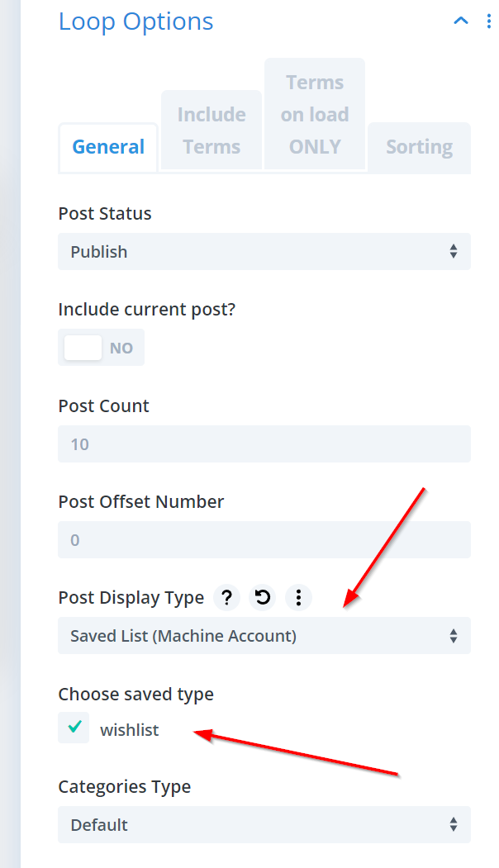Screen dimensions: 499x868
Task: Click the Post Display Type label
Action: pyautogui.click(x=131, y=598)
